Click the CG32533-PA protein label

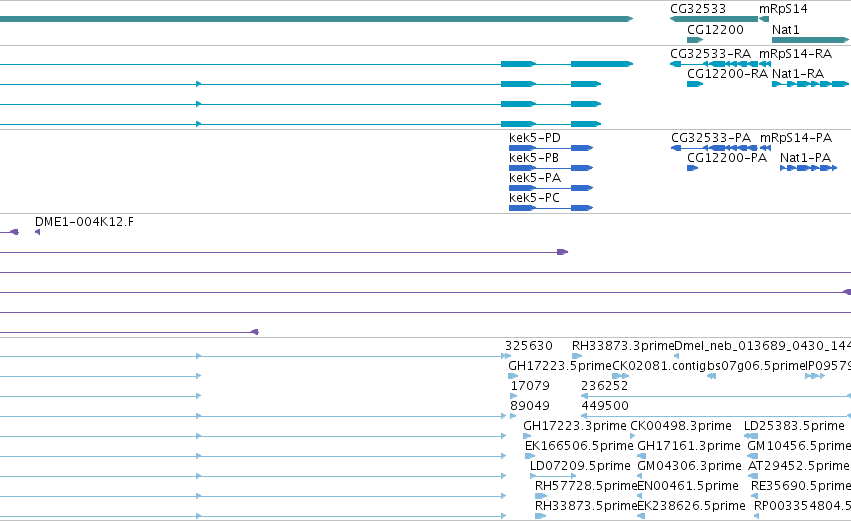coord(711,138)
